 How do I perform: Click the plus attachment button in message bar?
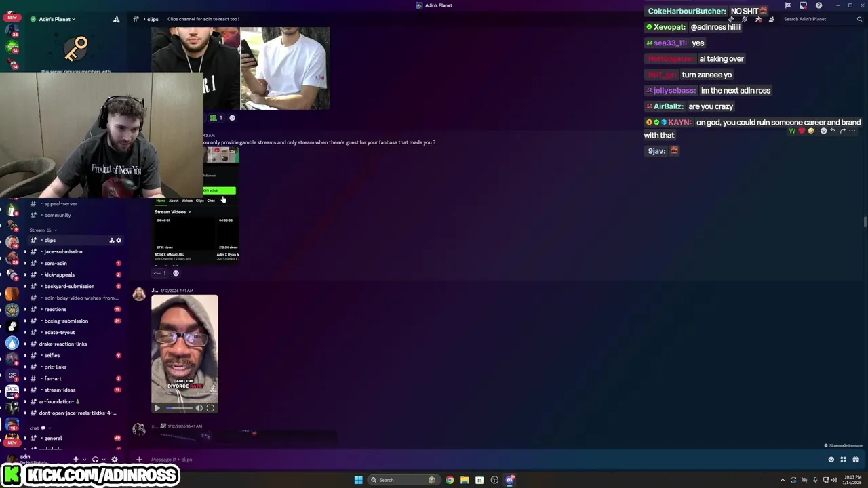tap(139, 460)
